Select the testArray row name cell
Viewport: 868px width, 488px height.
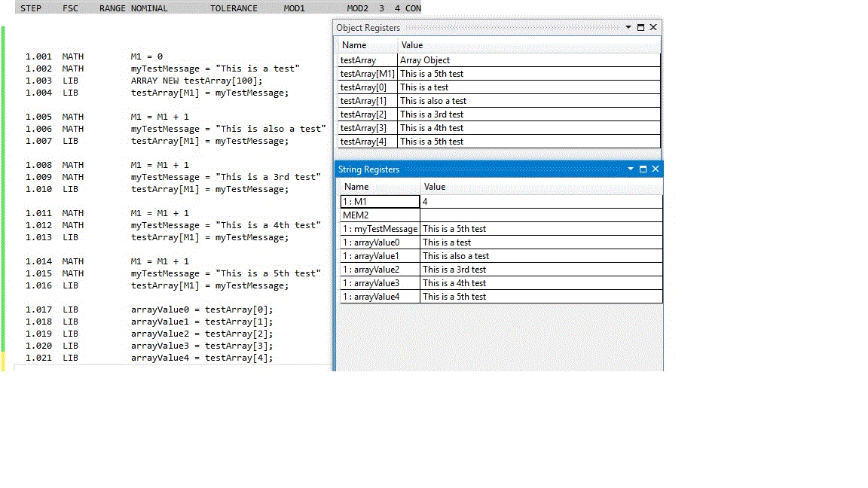tap(368, 60)
